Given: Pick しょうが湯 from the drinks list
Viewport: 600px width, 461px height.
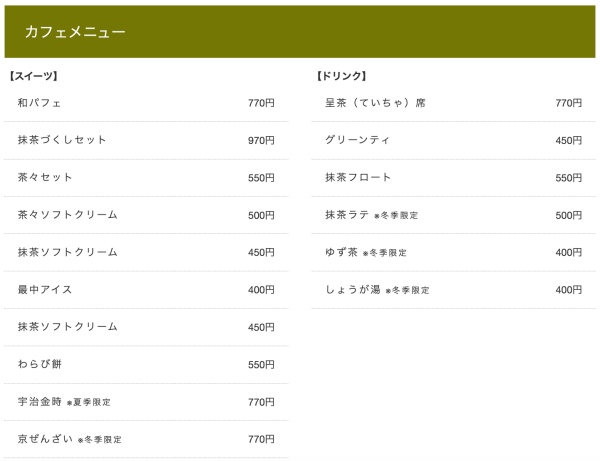Looking at the screenshot, I should click(x=352, y=290).
